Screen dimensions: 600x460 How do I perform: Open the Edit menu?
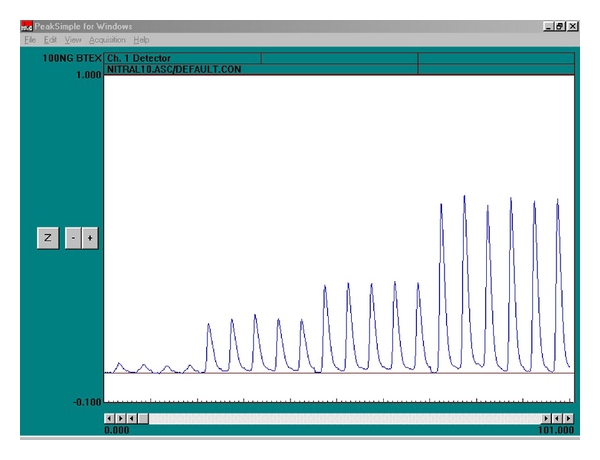tap(50, 39)
